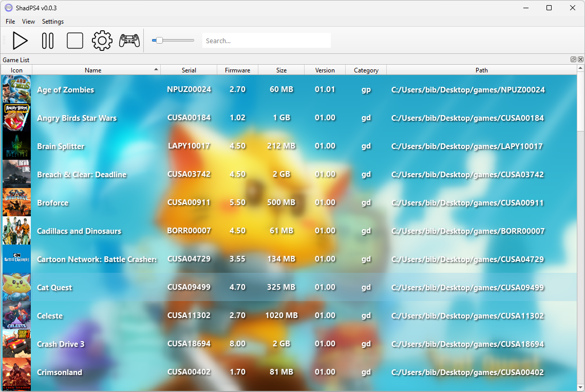Click the name 'Celeste'
585x392 pixels.
tap(50, 316)
